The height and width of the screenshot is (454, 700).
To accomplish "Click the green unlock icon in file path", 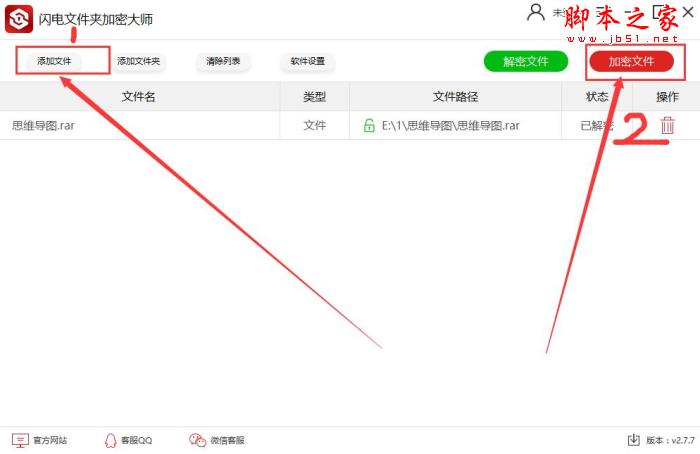I will pyautogui.click(x=369, y=125).
